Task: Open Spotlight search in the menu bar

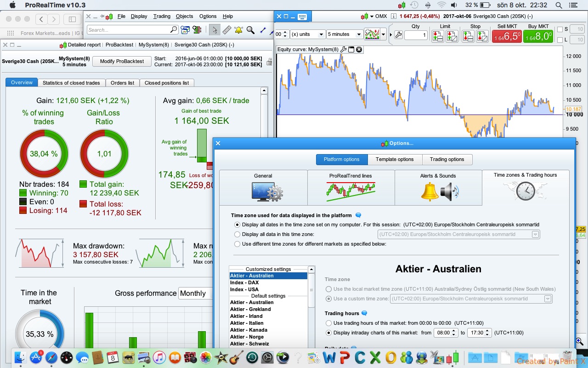Action: tap(559, 5)
